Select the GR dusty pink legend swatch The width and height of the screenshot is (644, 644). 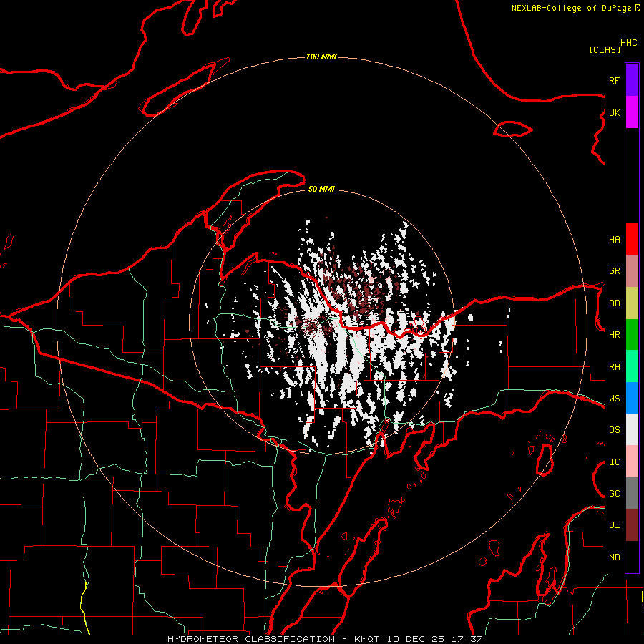coord(632,270)
